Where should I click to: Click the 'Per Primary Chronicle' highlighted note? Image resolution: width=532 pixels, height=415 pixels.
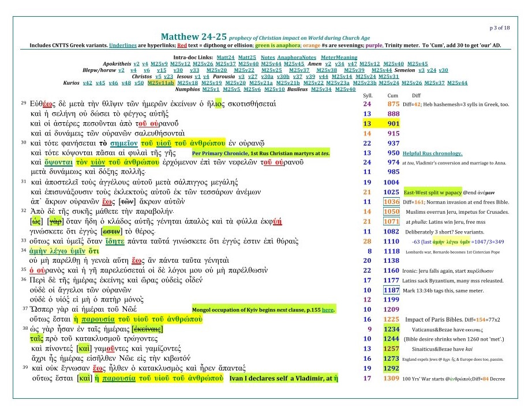261,153
